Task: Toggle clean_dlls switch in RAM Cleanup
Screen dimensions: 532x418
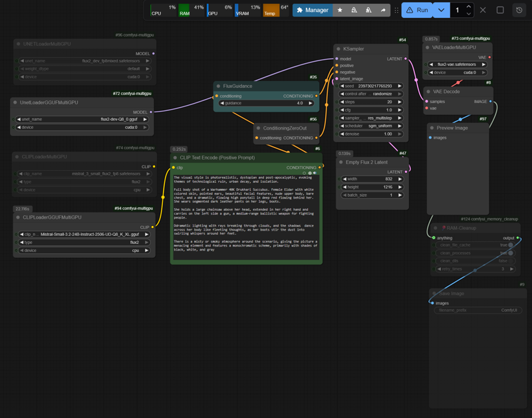Action: pyautogui.click(x=510, y=261)
